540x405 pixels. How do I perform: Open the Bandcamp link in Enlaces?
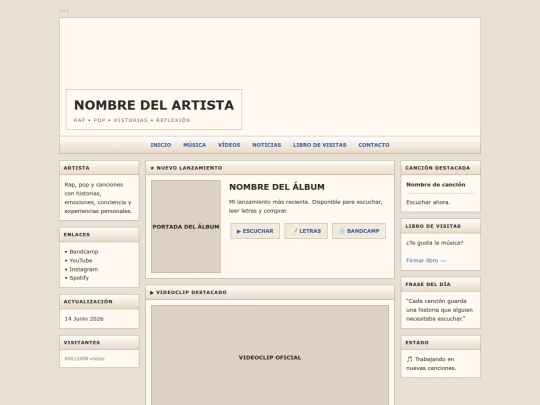tap(84, 252)
